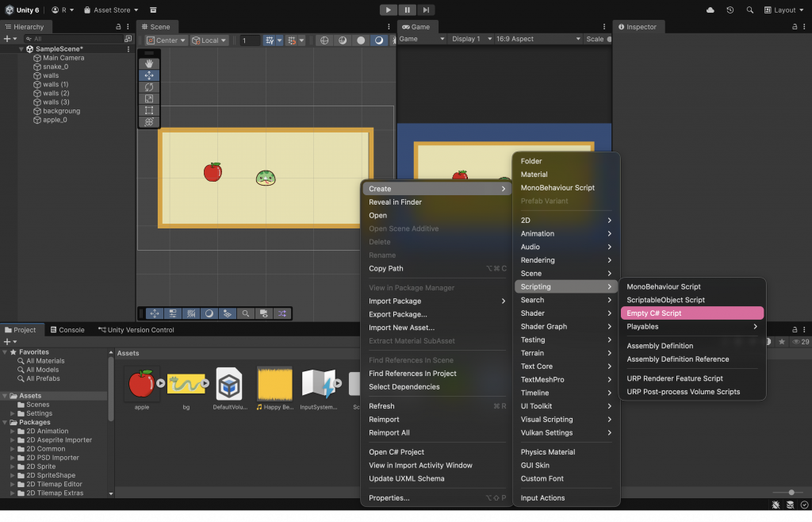Open the undo History icon
This screenshot has width=812, height=522.
(730, 10)
